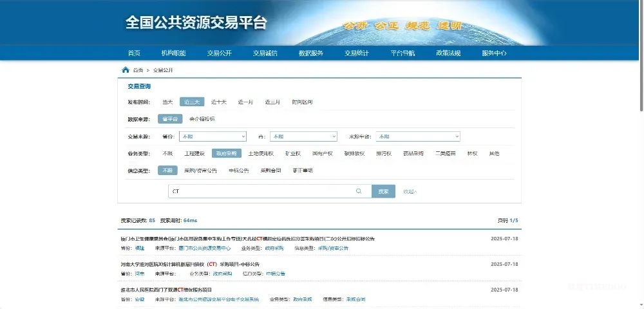The height and width of the screenshot is (309, 644).
Task: Click 淮北市公共资源交易平台电子交易系统 platform link
Action: 219,299
